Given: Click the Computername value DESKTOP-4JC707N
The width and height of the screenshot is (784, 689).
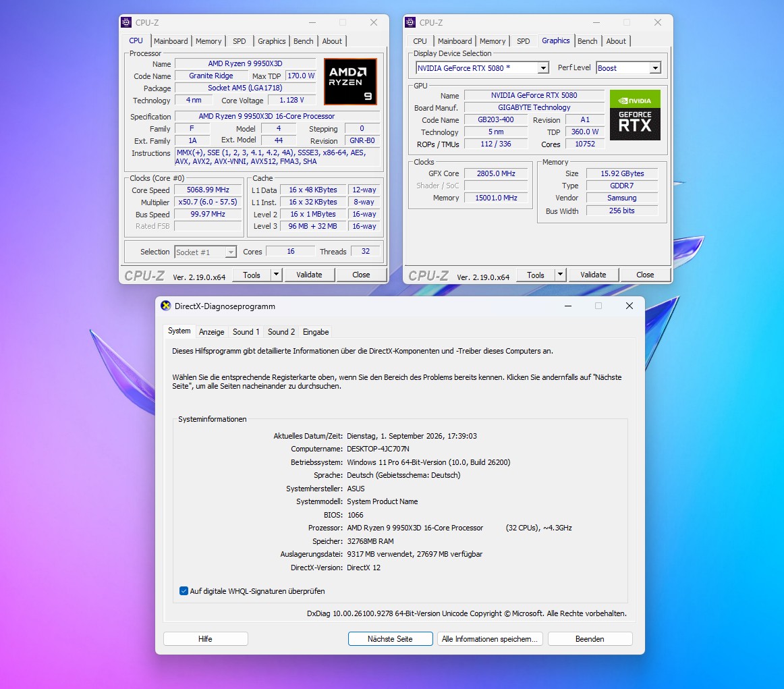Looking at the screenshot, I should tap(378, 449).
